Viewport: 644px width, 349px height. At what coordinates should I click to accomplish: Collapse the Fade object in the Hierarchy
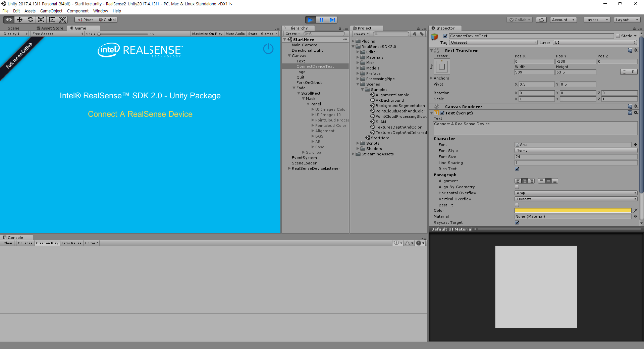294,88
